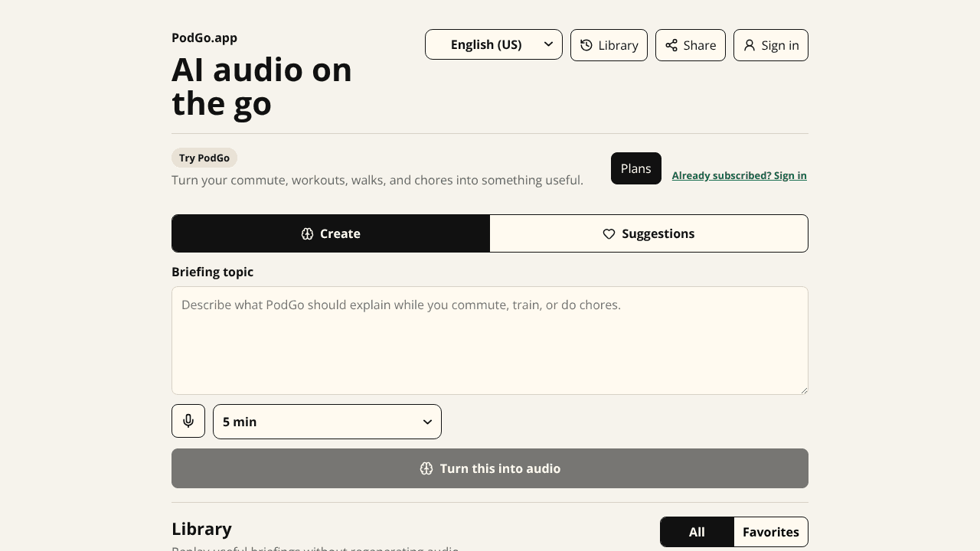This screenshot has width=980, height=551.
Task: Click the AI audio on the go headline
Action: pyautogui.click(x=262, y=86)
